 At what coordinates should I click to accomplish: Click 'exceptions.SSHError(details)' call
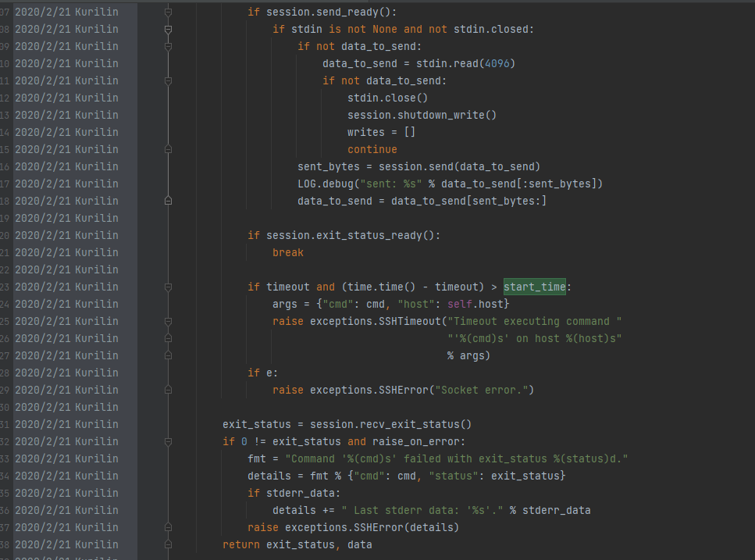tap(372, 528)
